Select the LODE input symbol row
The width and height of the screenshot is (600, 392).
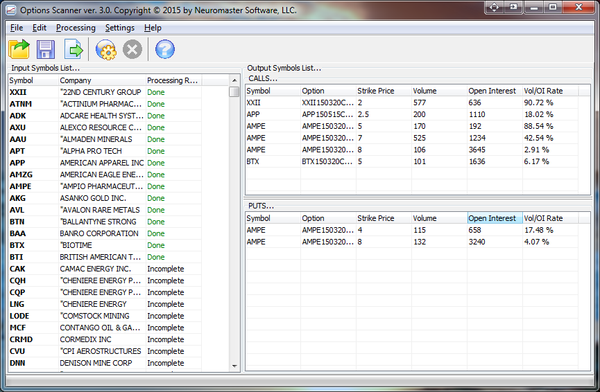click(105, 316)
